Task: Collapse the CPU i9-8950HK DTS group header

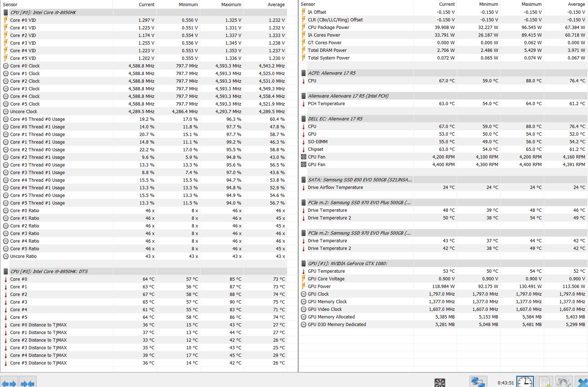Action: 49,271
